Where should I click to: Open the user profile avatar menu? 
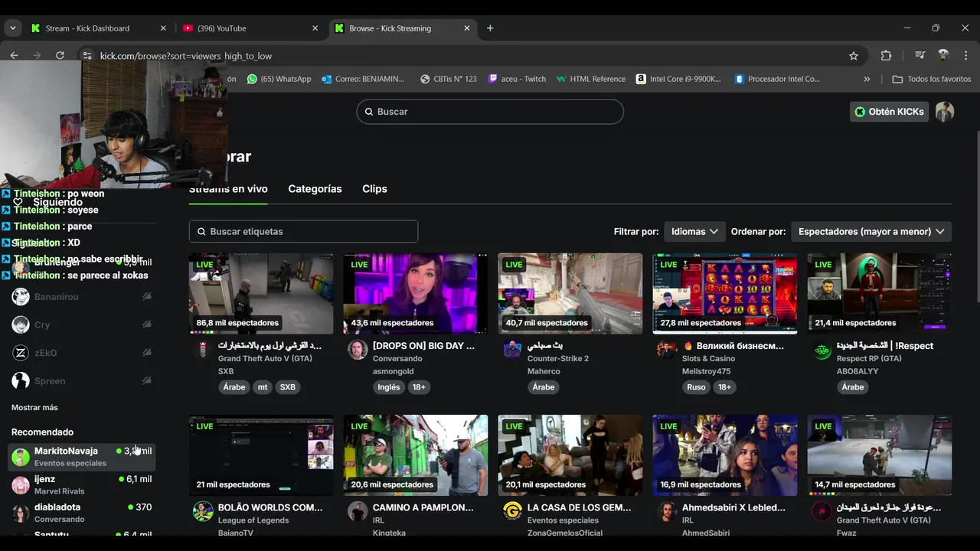coord(945,112)
